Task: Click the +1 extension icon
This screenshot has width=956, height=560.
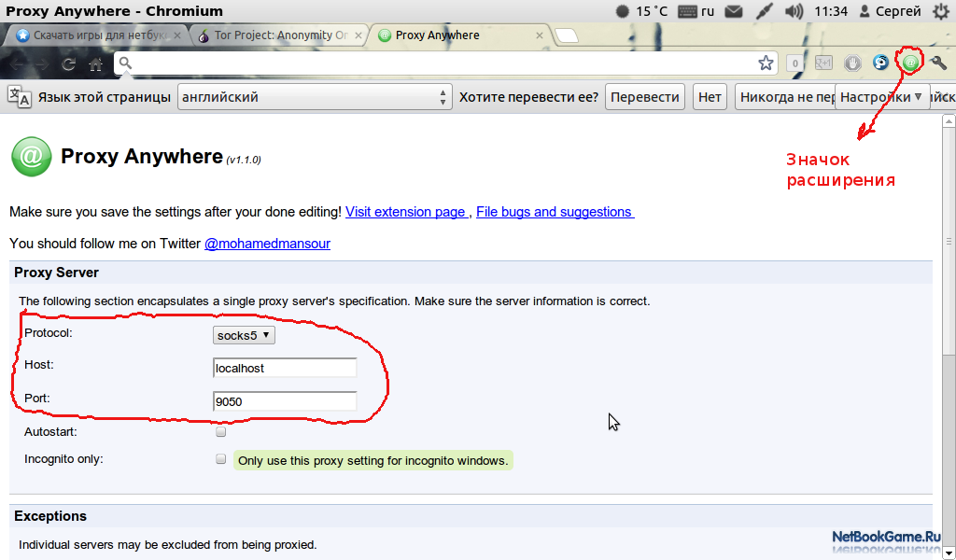Action: click(x=823, y=63)
